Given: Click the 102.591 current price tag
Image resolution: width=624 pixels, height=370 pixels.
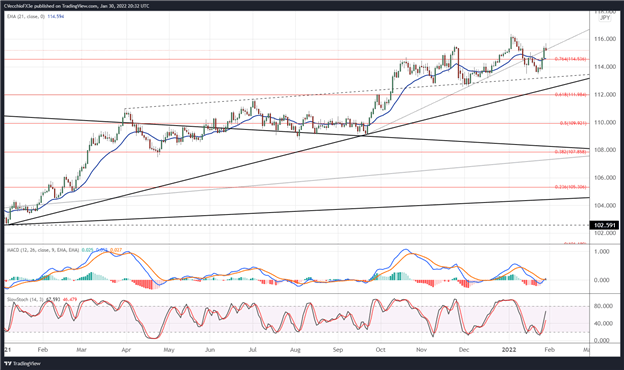Looking at the screenshot, I should click(x=604, y=225).
